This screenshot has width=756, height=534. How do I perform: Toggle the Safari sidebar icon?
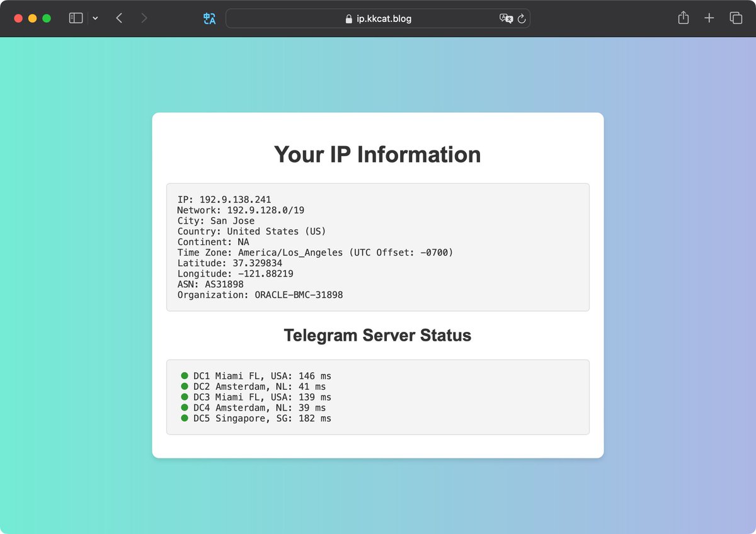tap(76, 18)
